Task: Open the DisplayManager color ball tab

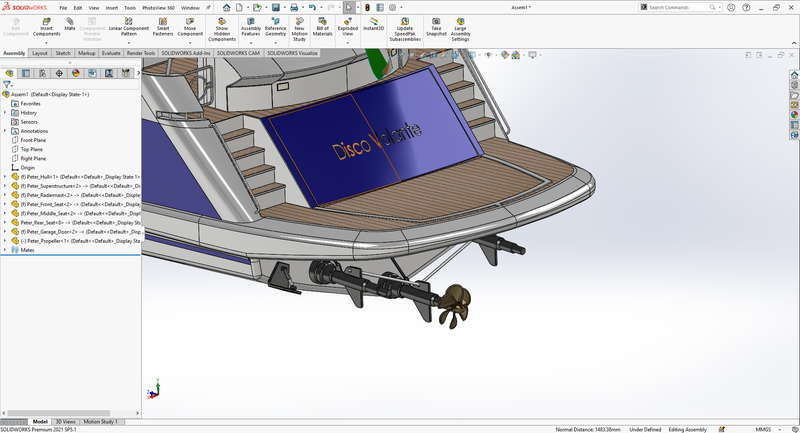Action: tap(76, 73)
